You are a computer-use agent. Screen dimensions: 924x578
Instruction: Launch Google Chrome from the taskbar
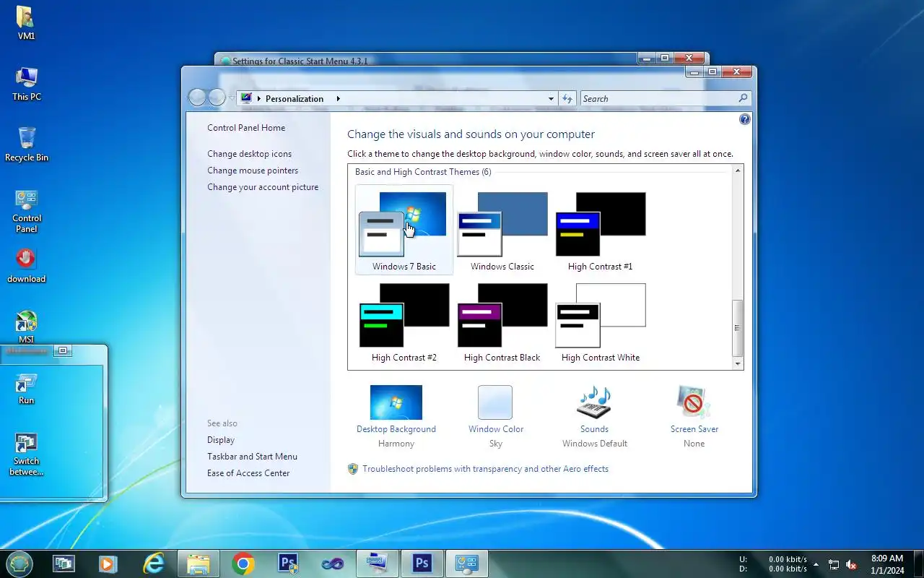pos(243,564)
